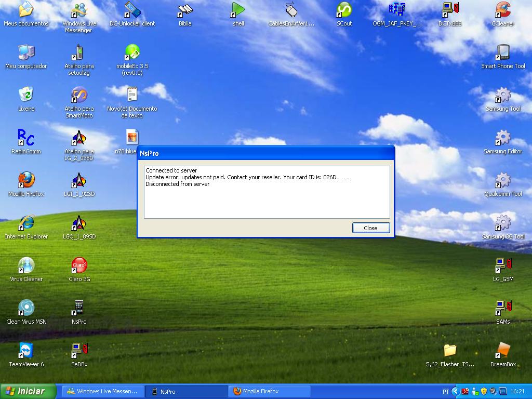The image size is (532, 399).
Task: Click the 'Disconnected from server' log line
Action: click(178, 184)
